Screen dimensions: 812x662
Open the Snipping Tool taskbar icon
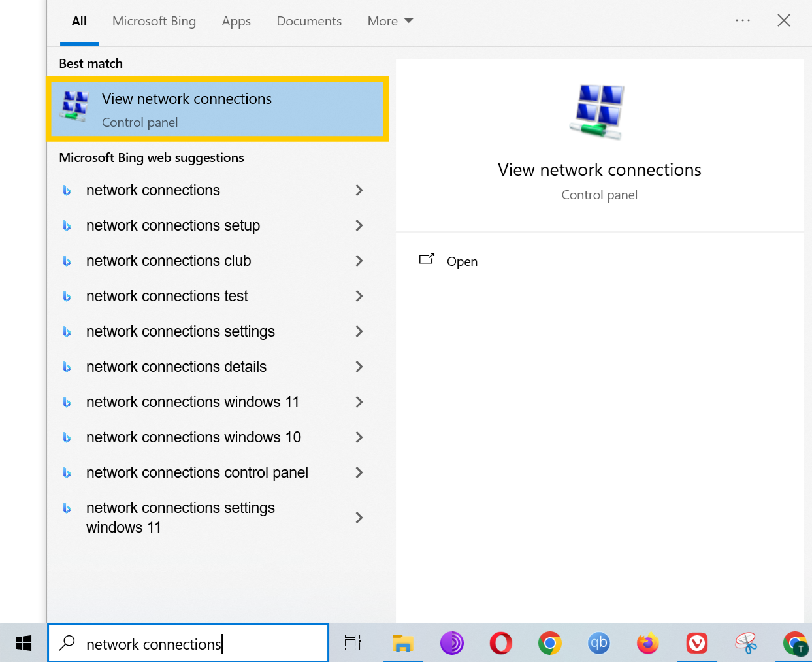tap(746, 643)
